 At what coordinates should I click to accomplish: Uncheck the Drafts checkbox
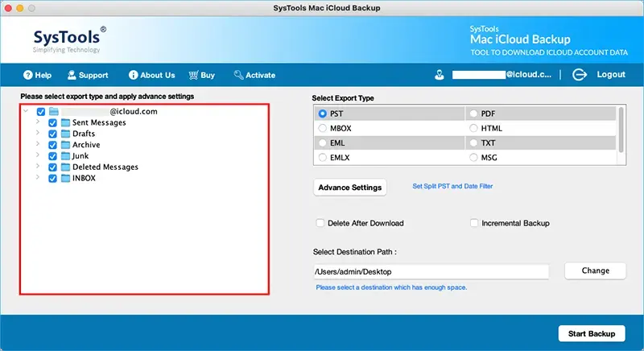click(52, 134)
